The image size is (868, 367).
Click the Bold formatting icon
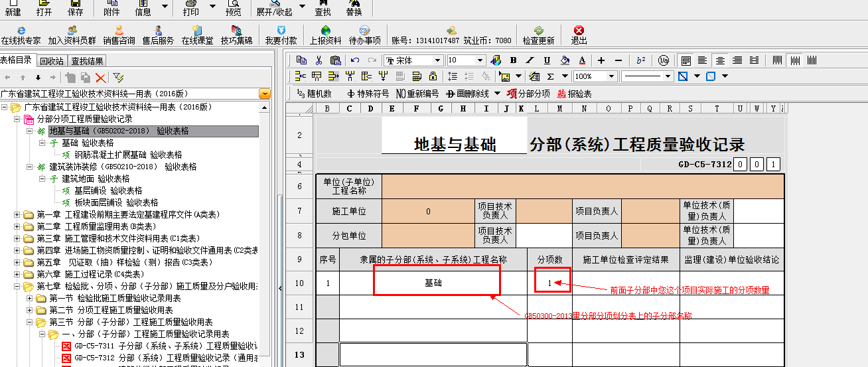(x=513, y=60)
